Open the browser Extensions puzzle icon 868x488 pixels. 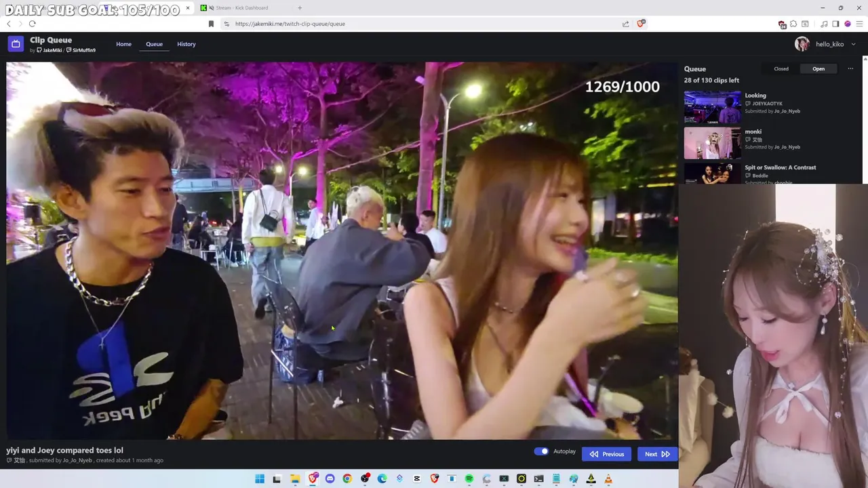click(793, 24)
